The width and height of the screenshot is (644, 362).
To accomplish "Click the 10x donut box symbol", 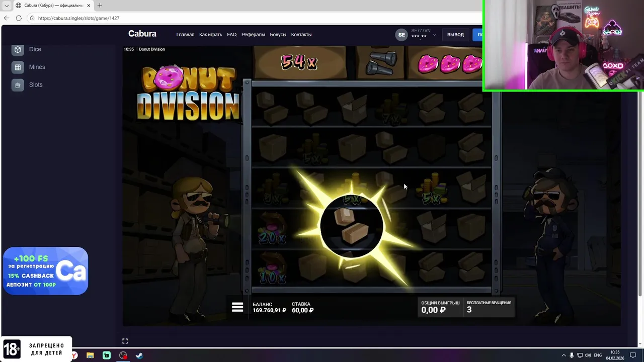I will click(272, 269).
